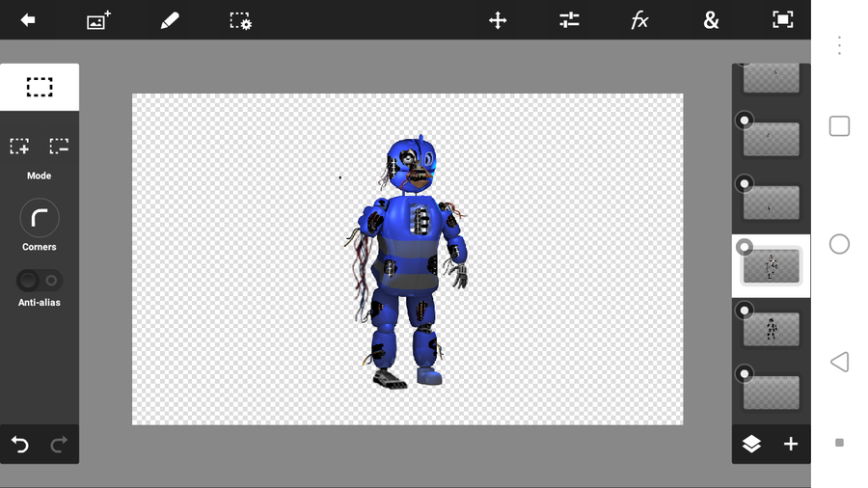
Task: Switch to fullscreen view icon
Action: (x=783, y=20)
